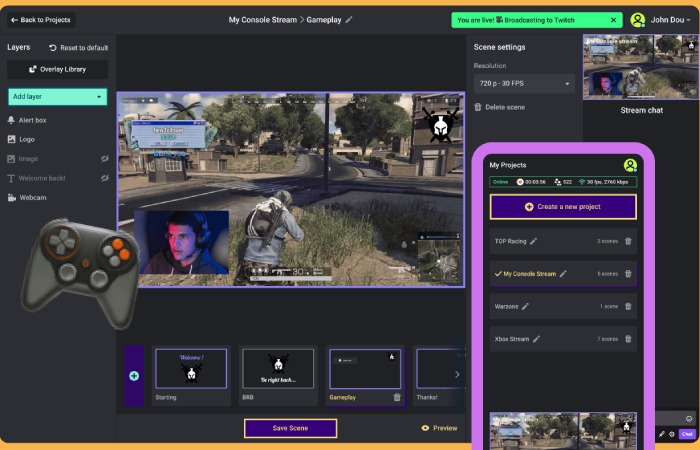Reset layers to default

(79, 48)
